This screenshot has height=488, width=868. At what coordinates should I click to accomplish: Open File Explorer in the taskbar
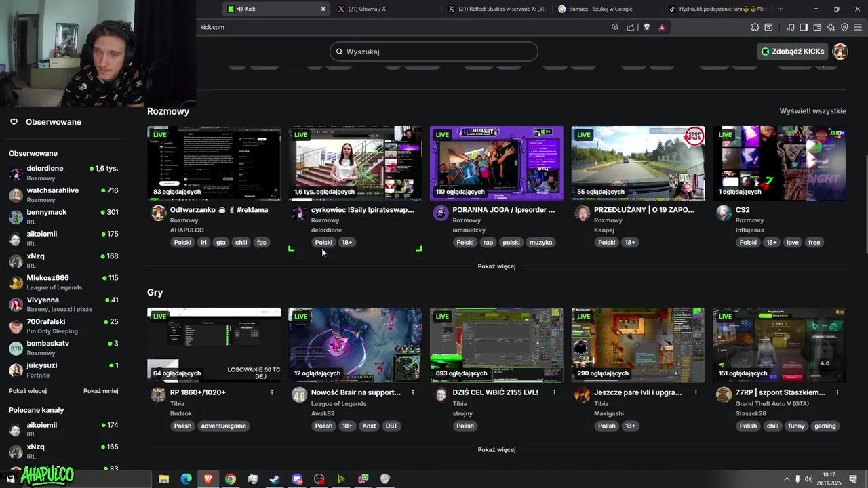164,479
